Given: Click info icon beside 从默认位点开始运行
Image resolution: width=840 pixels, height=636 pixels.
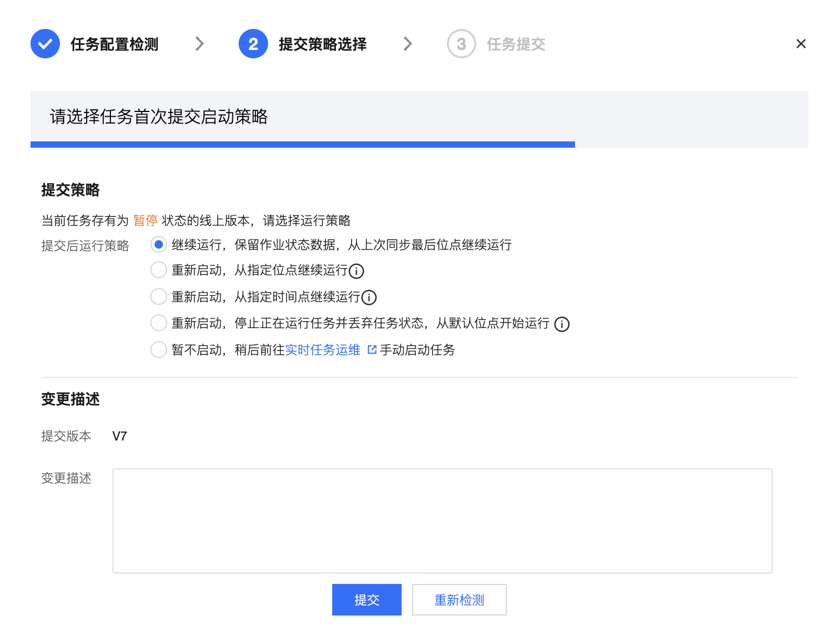Looking at the screenshot, I should (x=562, y=324).
